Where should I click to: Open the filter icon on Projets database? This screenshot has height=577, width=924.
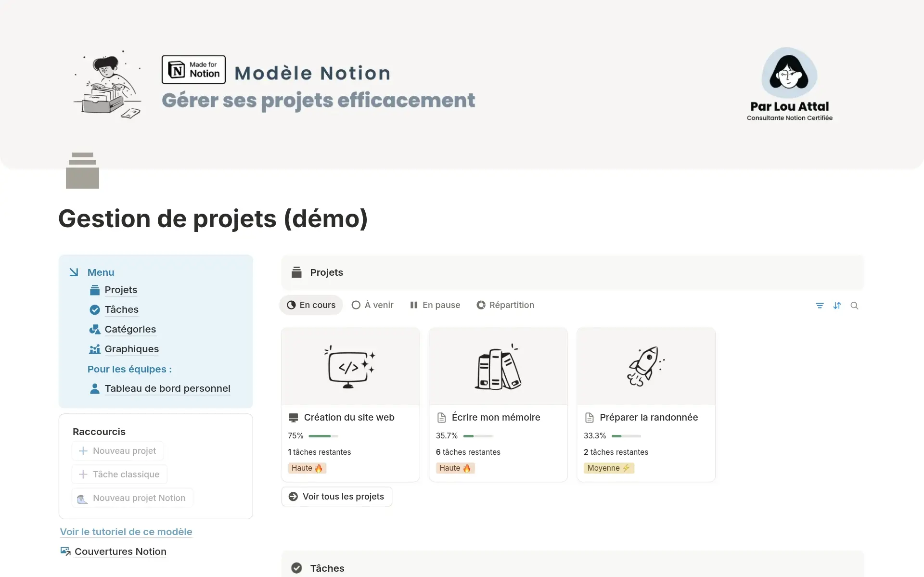[820, 305]
